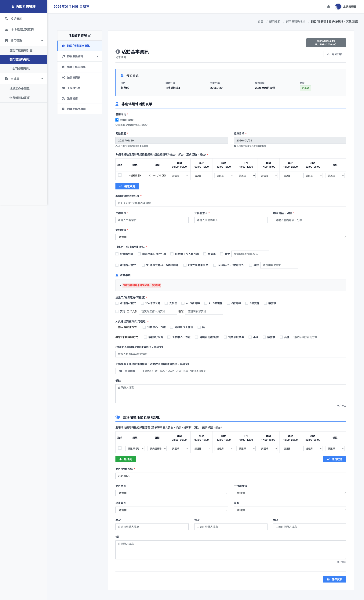Click the notification bell icon

[x=328, y=7]
